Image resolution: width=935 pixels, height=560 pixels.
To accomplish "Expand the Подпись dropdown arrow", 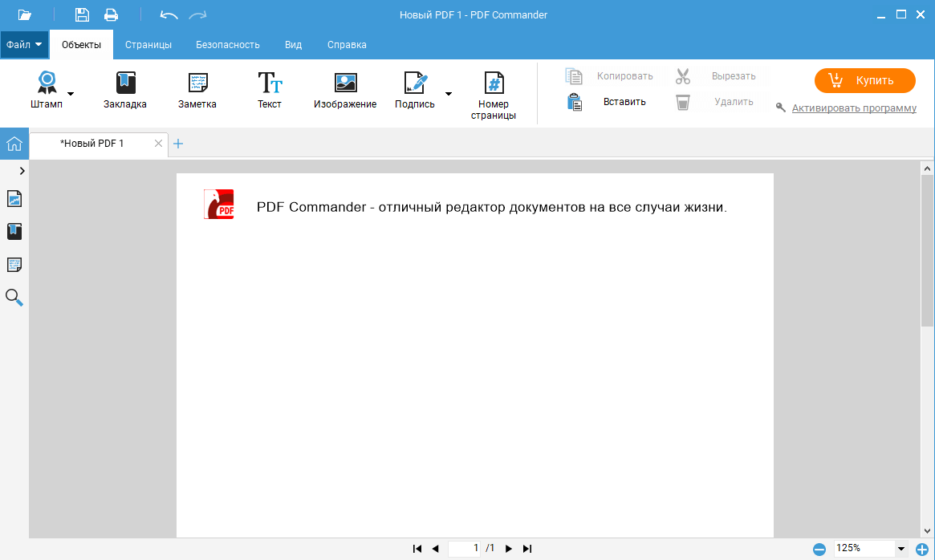I will (449, 94).
